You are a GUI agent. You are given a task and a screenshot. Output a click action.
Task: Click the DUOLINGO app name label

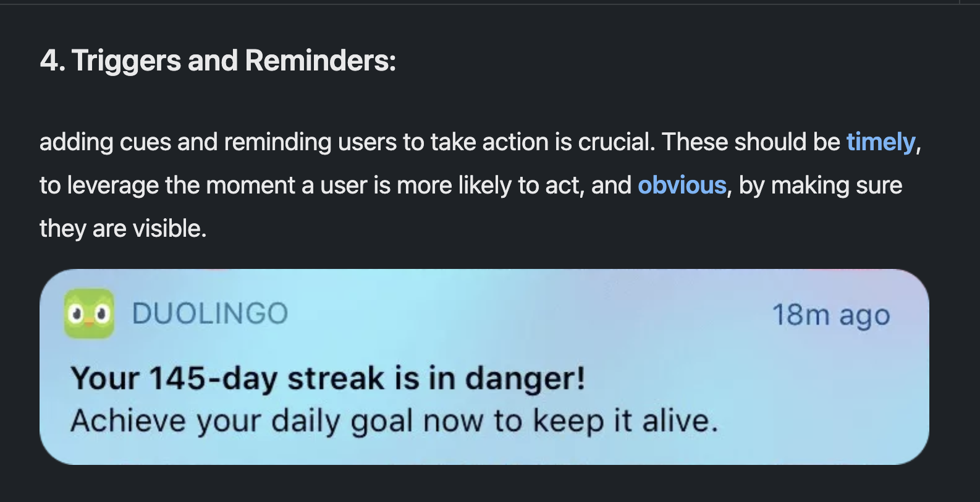[x=210, y=313]
